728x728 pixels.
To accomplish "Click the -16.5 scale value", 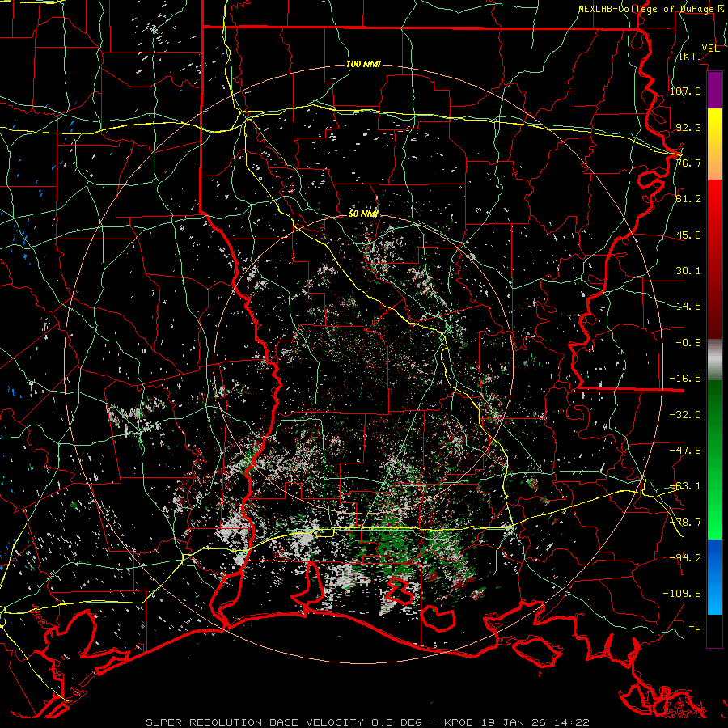I will pos(685,379).
